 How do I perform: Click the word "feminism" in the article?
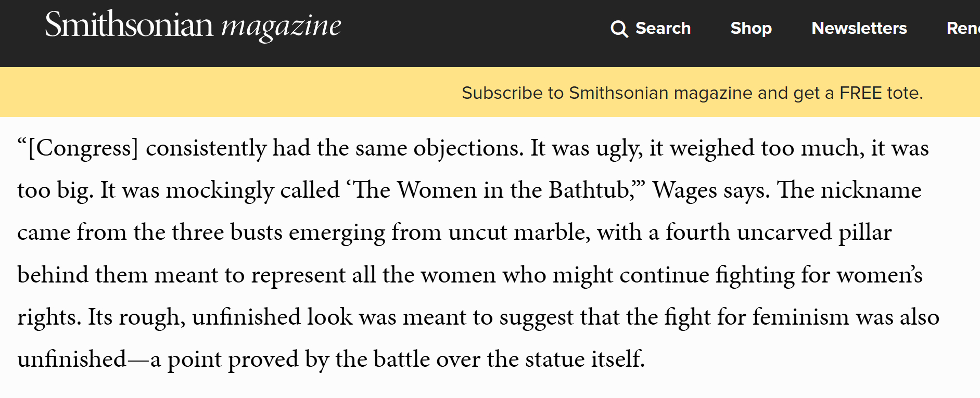click(x=800, y=317)
